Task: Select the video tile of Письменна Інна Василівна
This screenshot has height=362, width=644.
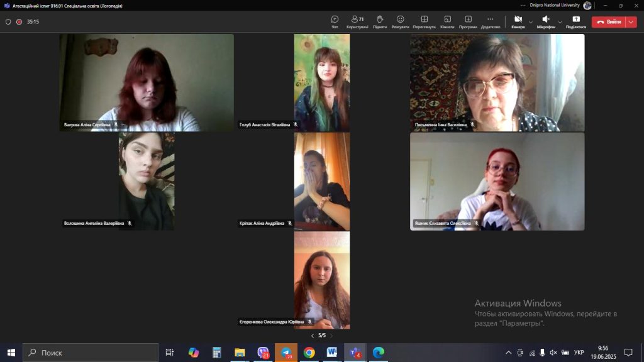Action: [x=497, y=82]
